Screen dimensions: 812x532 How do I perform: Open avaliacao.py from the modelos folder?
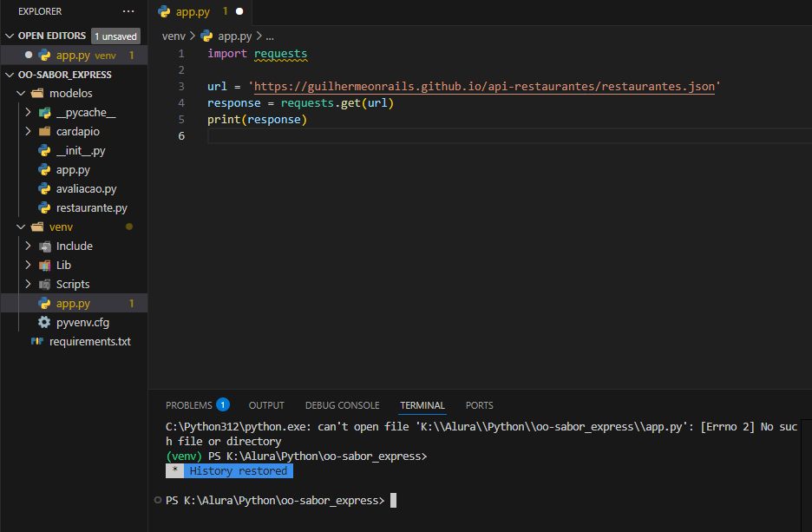(x=87, y=189)
